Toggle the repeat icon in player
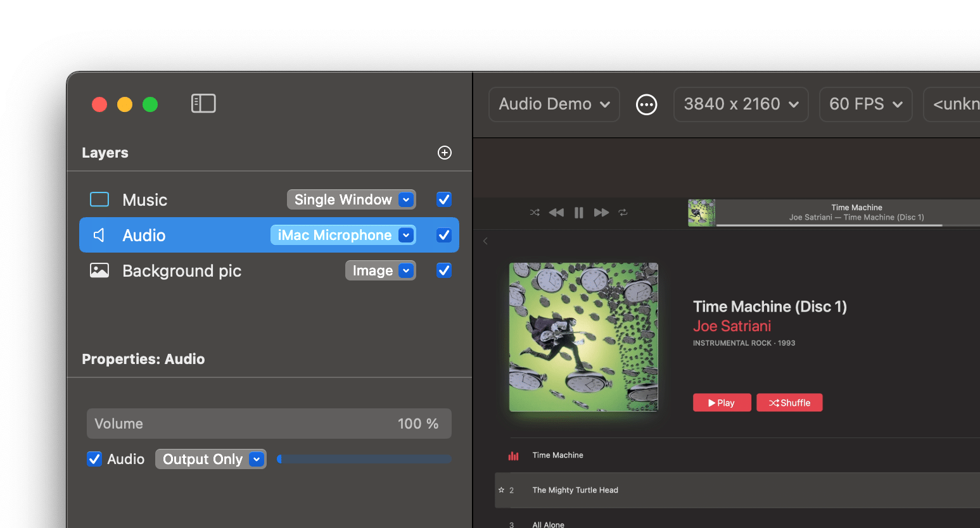 tap(623, 213)
